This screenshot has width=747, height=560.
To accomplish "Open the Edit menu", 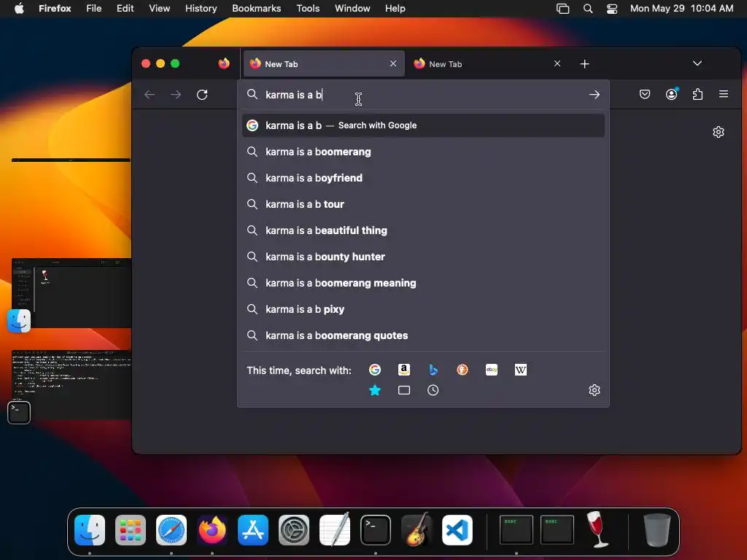I will [125, 9].
